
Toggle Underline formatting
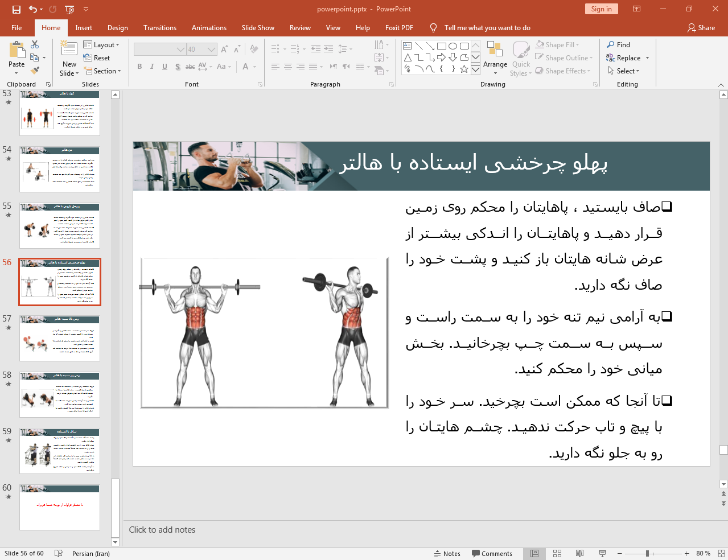click(164, 67)
